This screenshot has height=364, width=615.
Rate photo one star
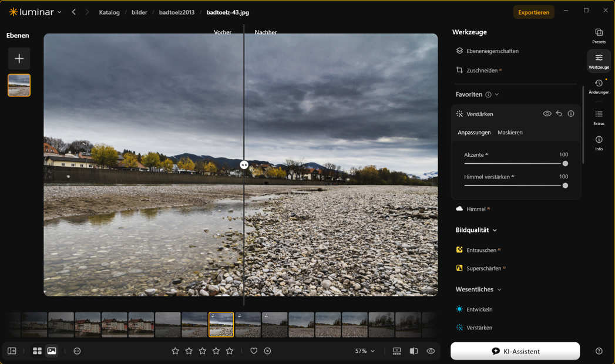click(175, 351)
